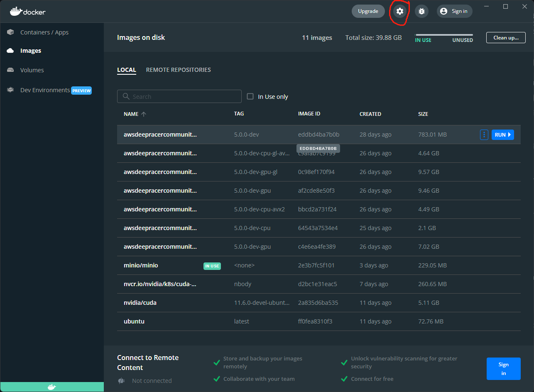Click the IN USE badge on minio
This screenshot has height=392, width=534.
(212, 266)
